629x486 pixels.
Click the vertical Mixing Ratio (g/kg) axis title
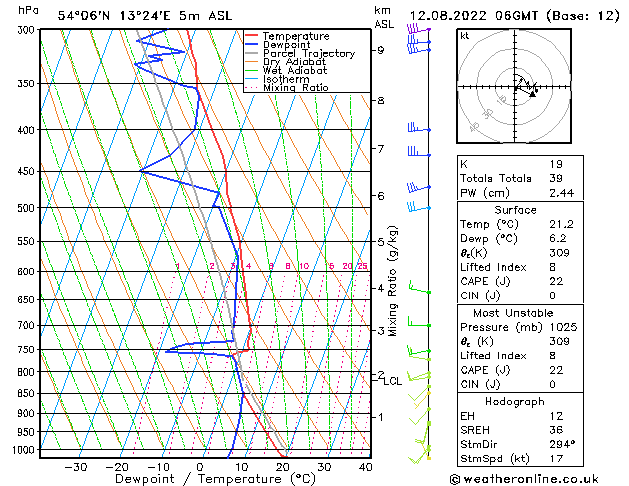click(392, 281)
